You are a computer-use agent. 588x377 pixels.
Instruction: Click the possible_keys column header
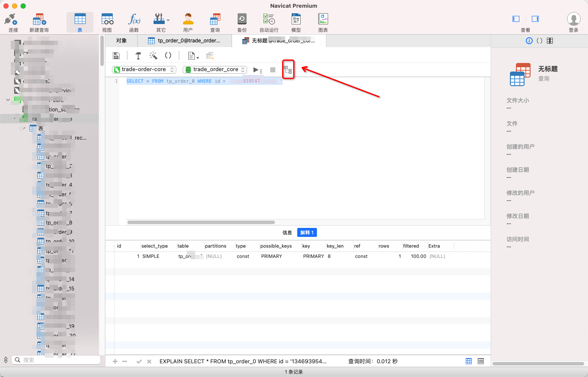point(276,246)
